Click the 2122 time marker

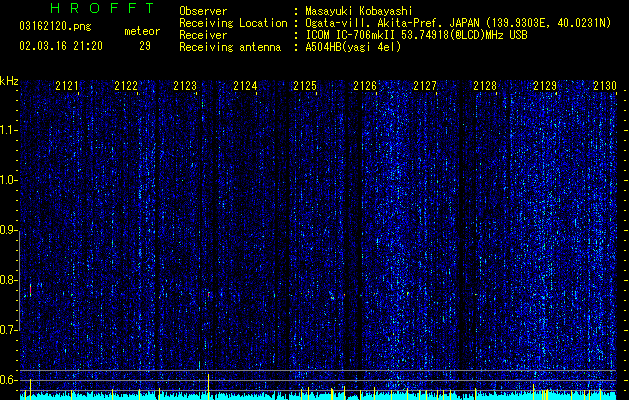click(x=126, y=86)
